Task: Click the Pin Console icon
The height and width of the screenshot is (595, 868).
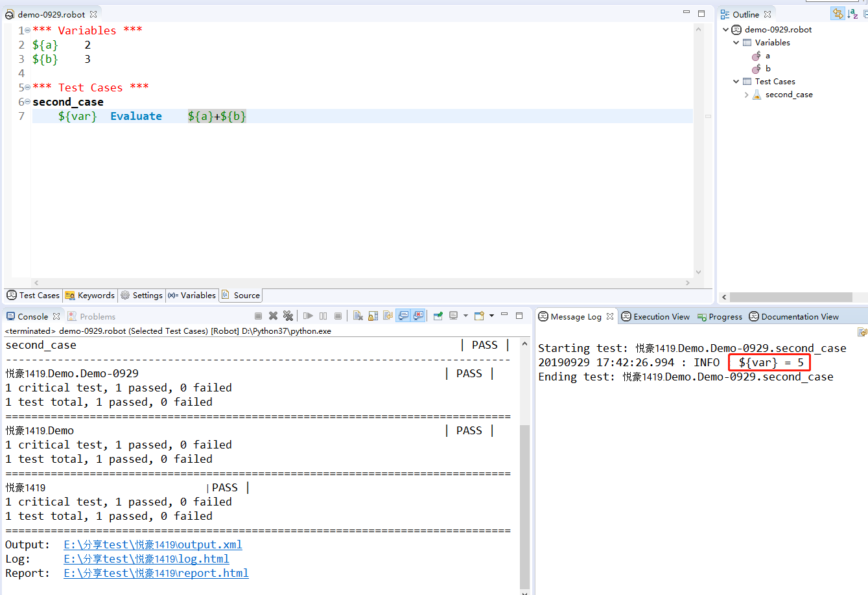Action: (x=438, y=316)
